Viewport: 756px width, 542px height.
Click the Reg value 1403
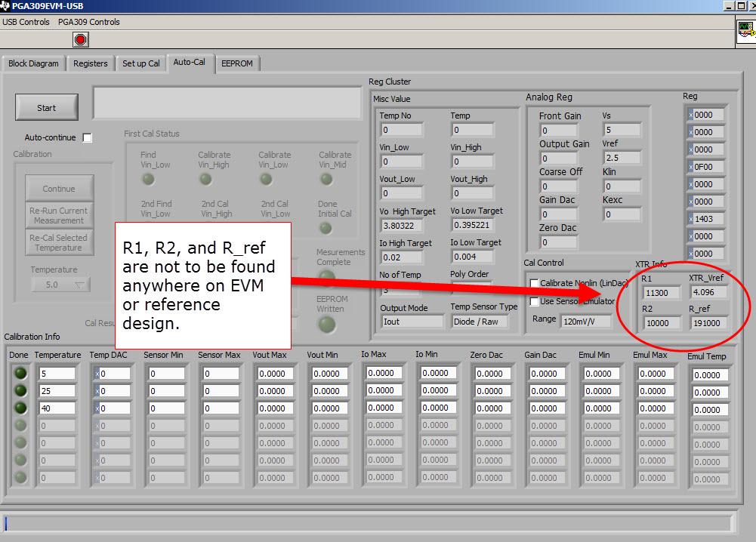pos(706,219)
